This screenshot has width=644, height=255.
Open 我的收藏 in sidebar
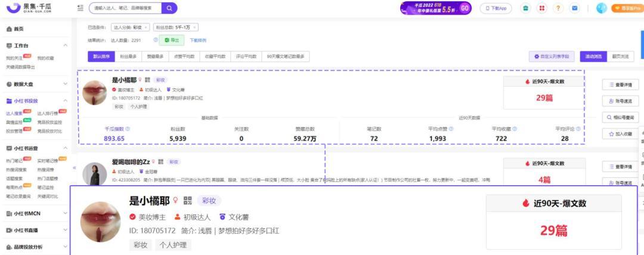click(45, 58)
